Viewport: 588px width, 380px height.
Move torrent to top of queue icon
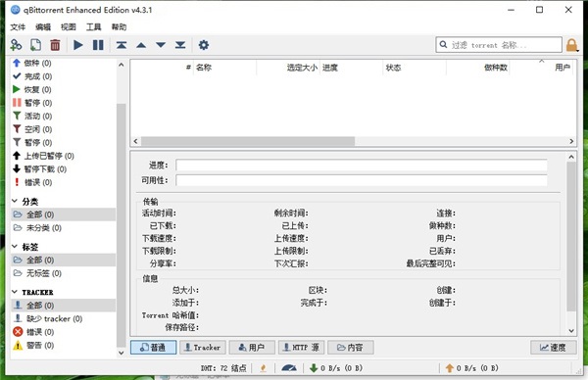tap(122, 45)
